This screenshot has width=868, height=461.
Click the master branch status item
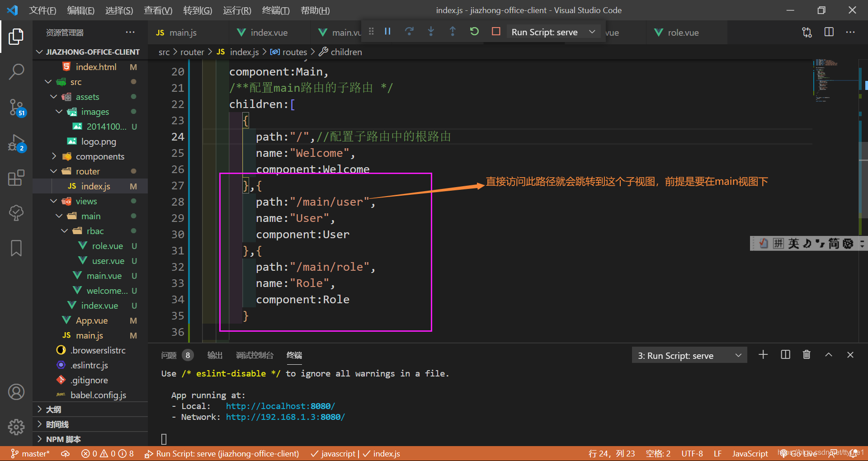point(30,453)
